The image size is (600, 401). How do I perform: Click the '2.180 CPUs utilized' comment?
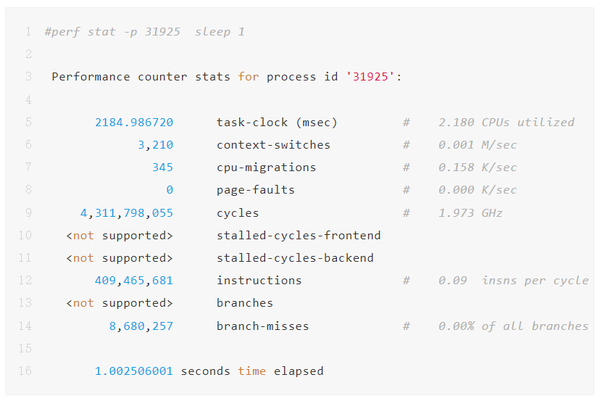pos(506,122)
